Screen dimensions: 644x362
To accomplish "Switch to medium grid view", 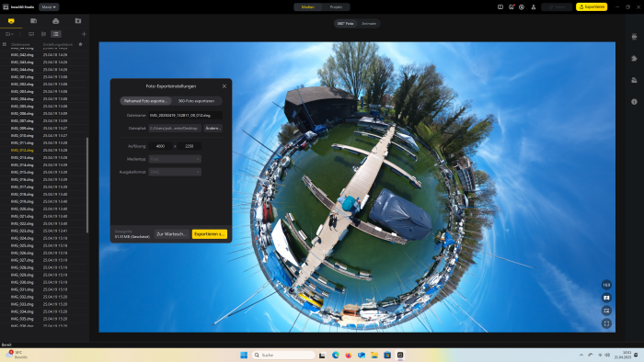I will (43, 34).
